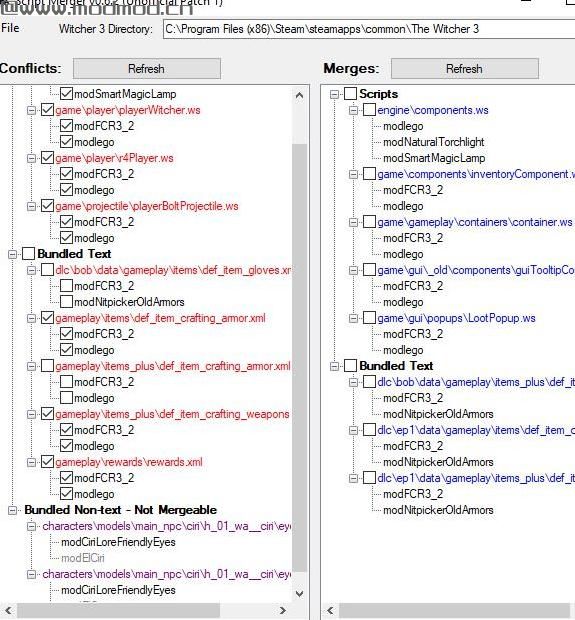Click the Merges Refresh button
This screenshot has width=575, height=620.
click(465, 69)
